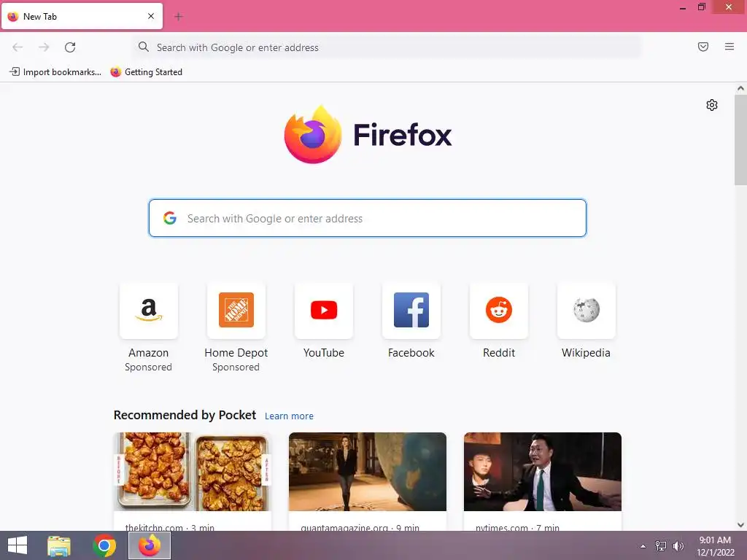Click scrollbar down arrow

(x=740, y=525)
